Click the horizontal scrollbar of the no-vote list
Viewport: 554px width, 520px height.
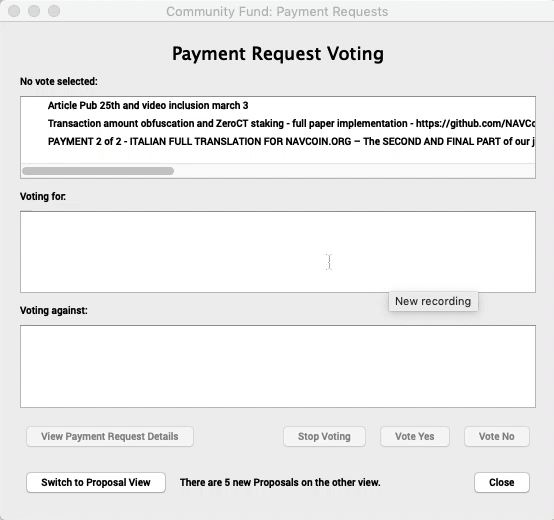click(98, 171)
